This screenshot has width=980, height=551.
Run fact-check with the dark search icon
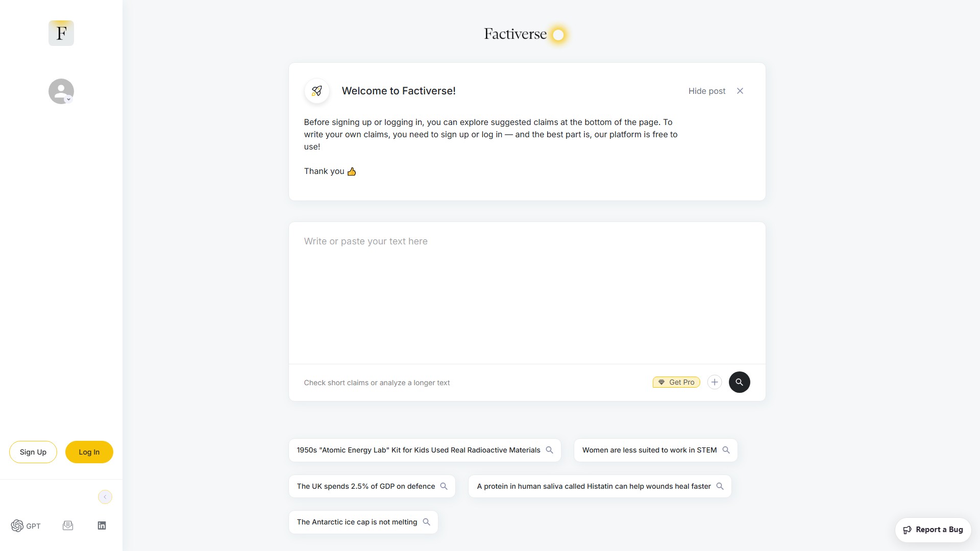[739, 382]
